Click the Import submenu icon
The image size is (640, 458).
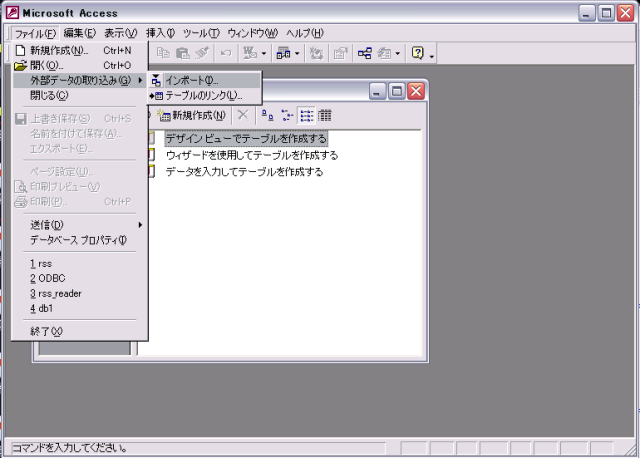tap(156, 80)
